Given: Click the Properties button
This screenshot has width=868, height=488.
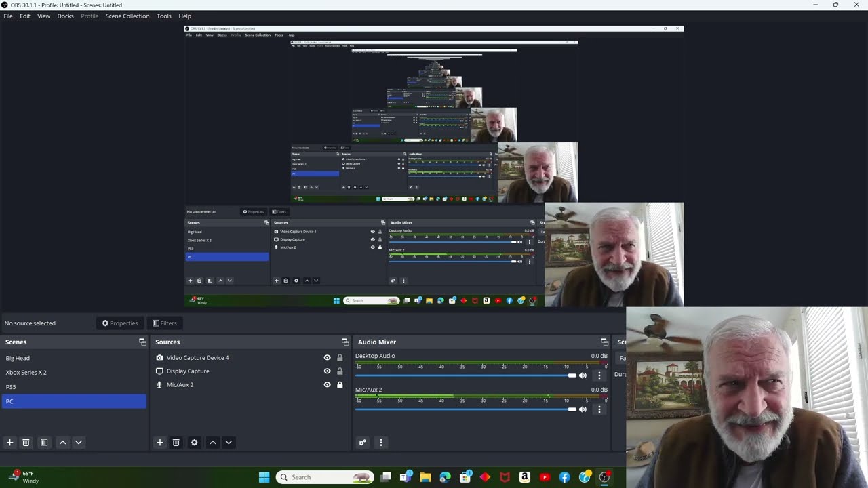Looking at the screenshot, I should [120, 323].
